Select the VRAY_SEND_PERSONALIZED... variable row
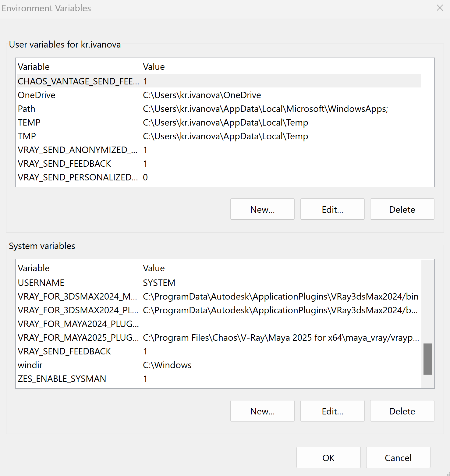Viewport: 450px width, 476px height. (x=219, y=177)
